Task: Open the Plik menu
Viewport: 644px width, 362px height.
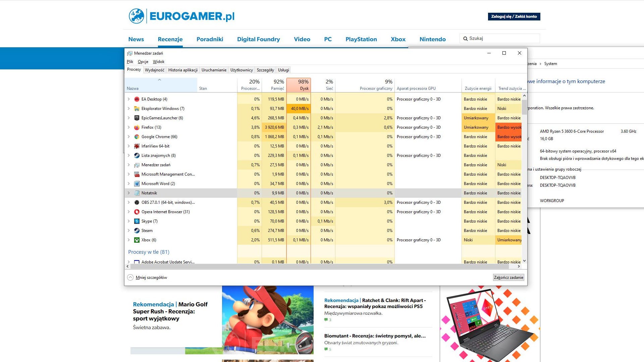Action: (130, 62)
